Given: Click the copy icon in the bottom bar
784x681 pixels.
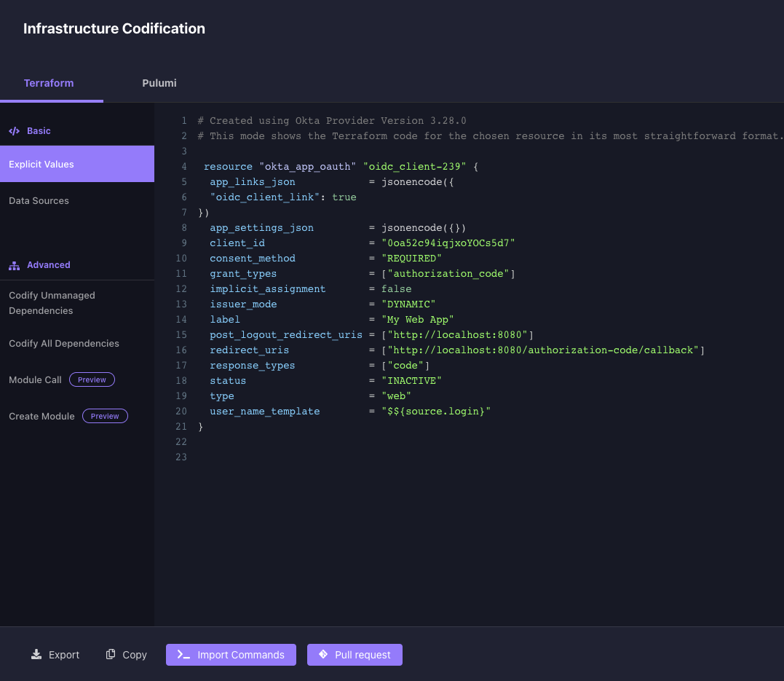Looking at the screenshot, I should [110, 654].
